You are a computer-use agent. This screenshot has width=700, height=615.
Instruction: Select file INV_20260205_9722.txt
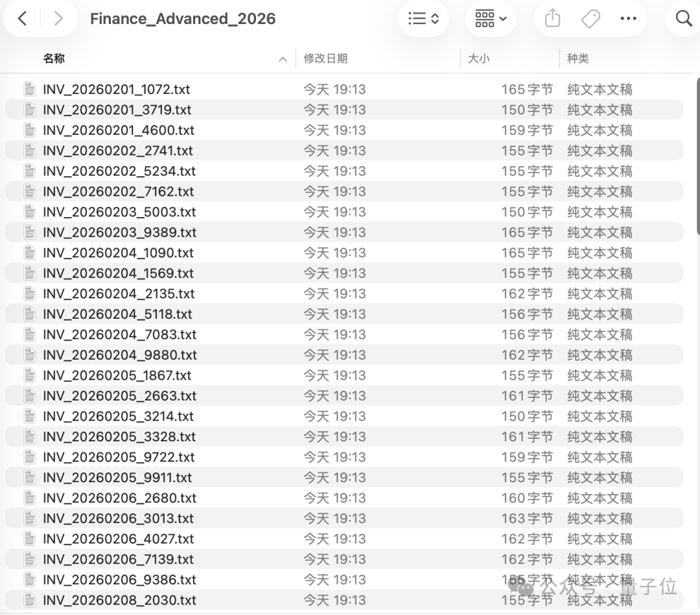(x=344, y=458)
